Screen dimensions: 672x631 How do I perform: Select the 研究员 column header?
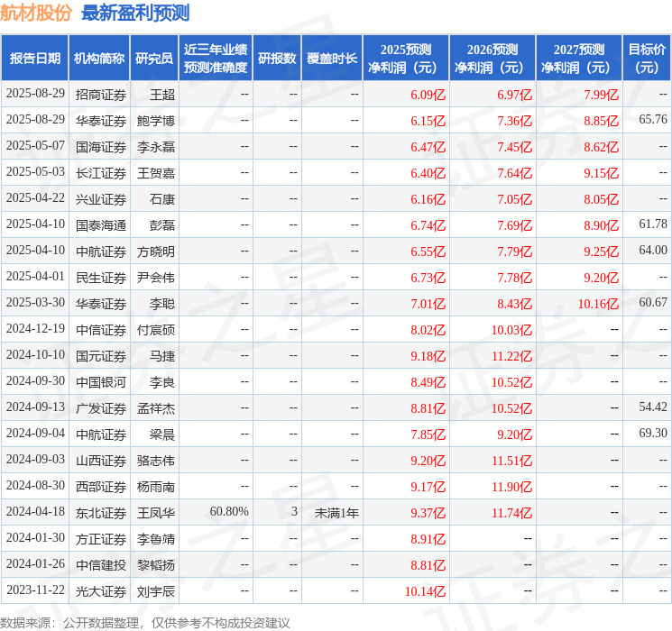154,59
